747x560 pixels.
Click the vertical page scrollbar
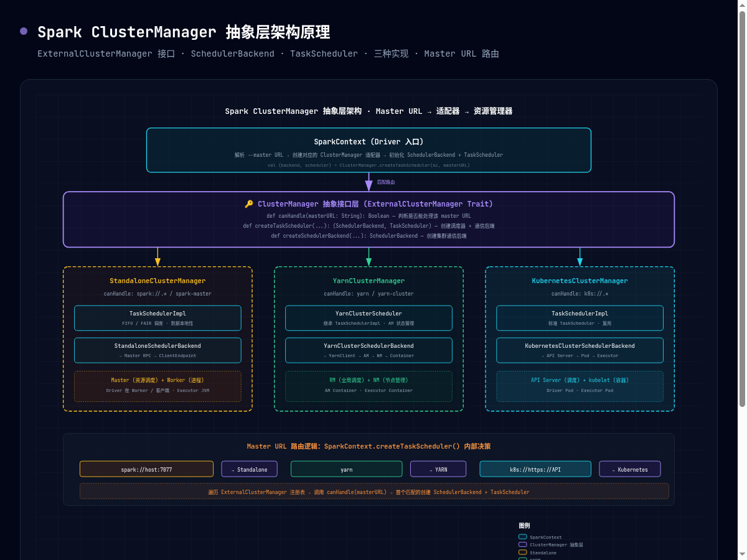pos(742,280)
